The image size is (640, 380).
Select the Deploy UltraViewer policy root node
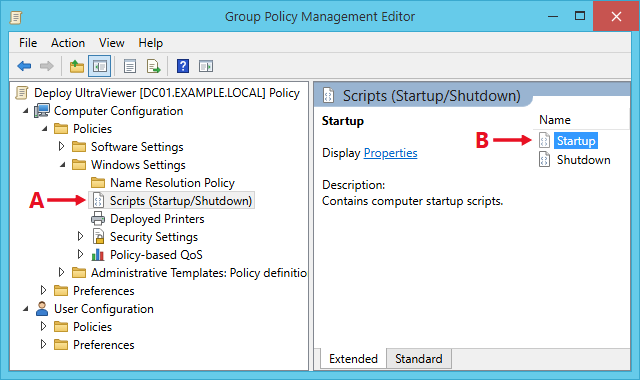(167, 93)
